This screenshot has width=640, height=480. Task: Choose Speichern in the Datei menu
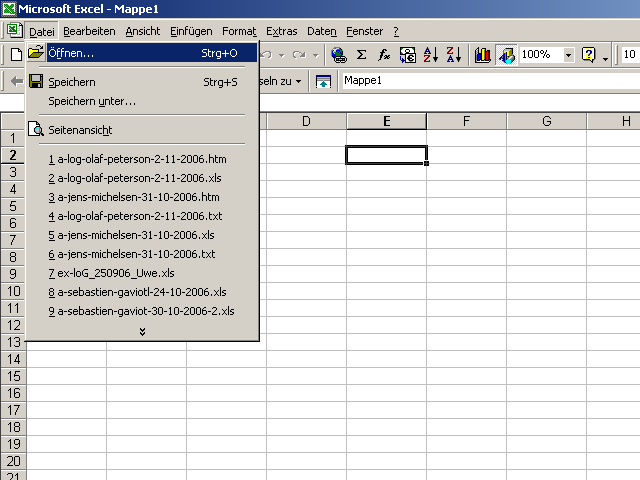click(142, 82)
